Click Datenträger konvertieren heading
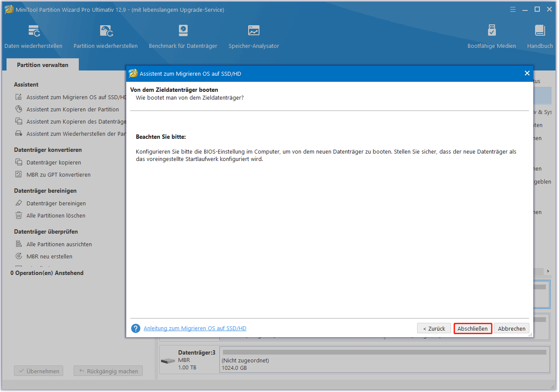The width and height of the screenshot is (559, 392). click(48, 150)
